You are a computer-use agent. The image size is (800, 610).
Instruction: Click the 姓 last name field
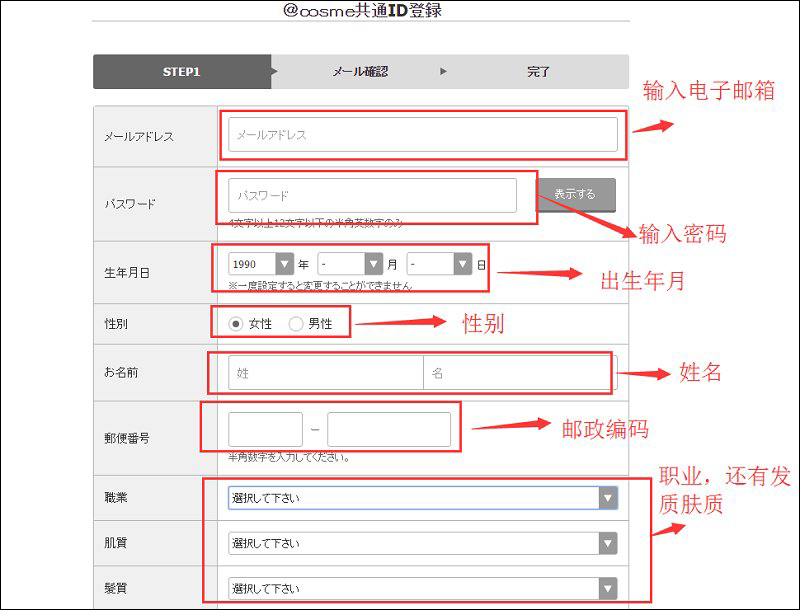click(326, 373)
